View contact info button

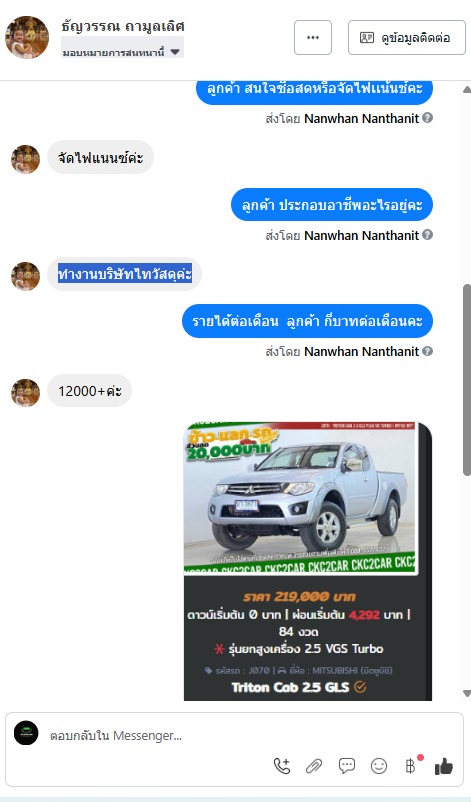pyautogui.click(x=407, y=37)
